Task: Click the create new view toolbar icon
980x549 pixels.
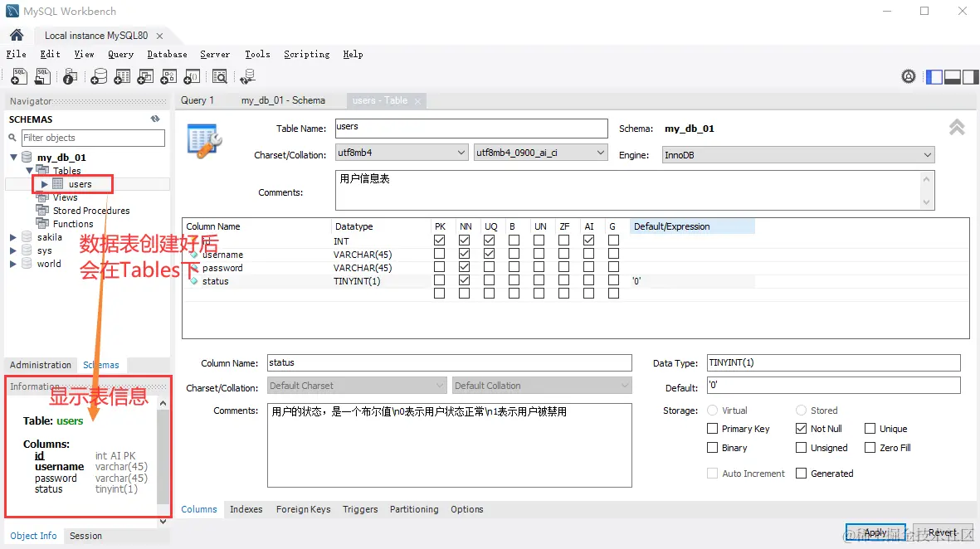Action: [145, 77]
